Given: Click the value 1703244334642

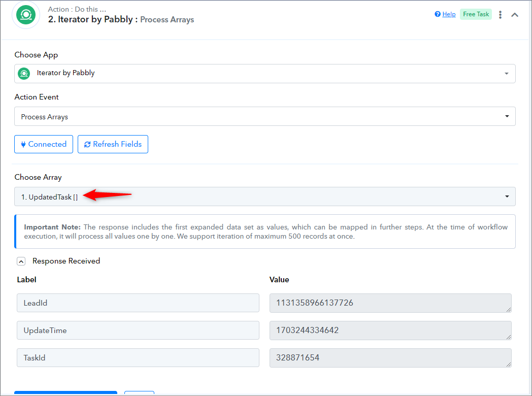Looking at the screenshot, I should click(390, 331).
